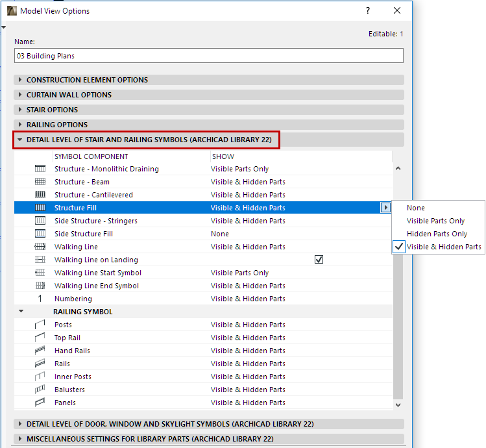Expand Miscellaneous Settings for Library Parts
This screenshot has height=448, width=486.
(20, 439)
